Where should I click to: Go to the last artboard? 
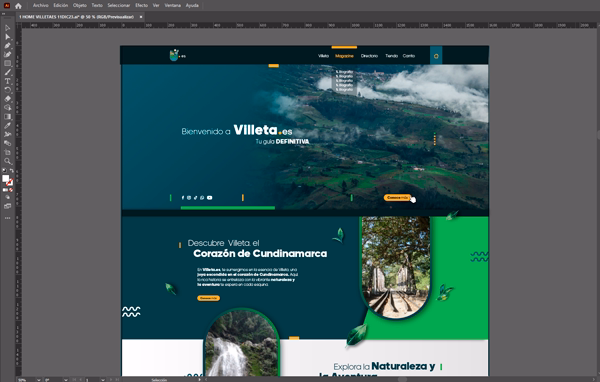click(x=116, y=380)
